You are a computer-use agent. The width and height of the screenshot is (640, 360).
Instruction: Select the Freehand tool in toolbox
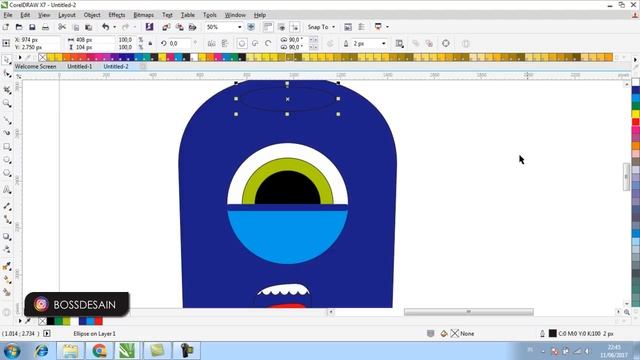click(7, 120)
